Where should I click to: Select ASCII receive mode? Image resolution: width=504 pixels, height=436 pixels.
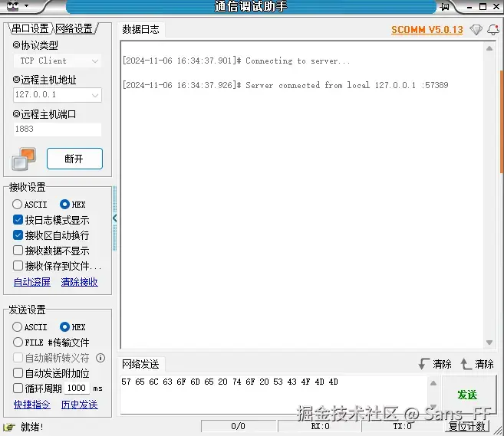tap(30, 205)
